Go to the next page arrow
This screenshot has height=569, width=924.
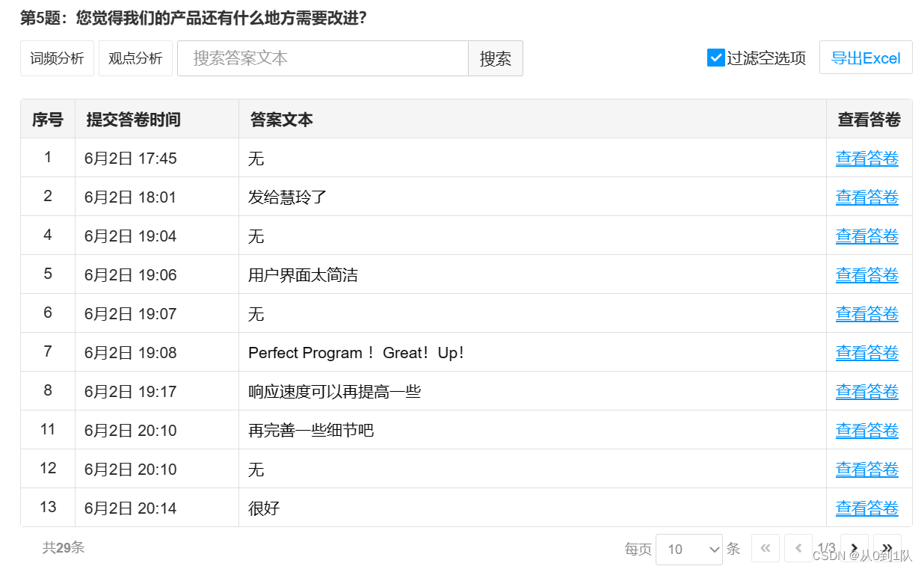click(x=854, y=548)
